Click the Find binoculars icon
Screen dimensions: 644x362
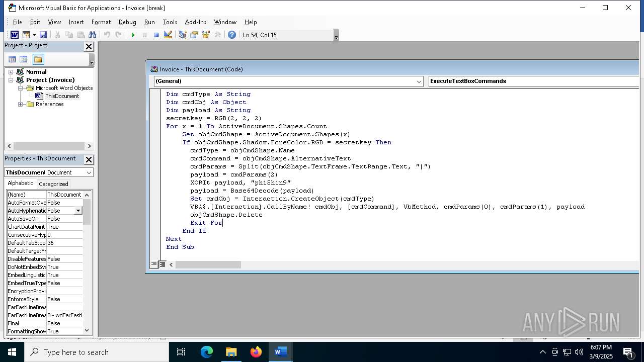click(92, 35)
